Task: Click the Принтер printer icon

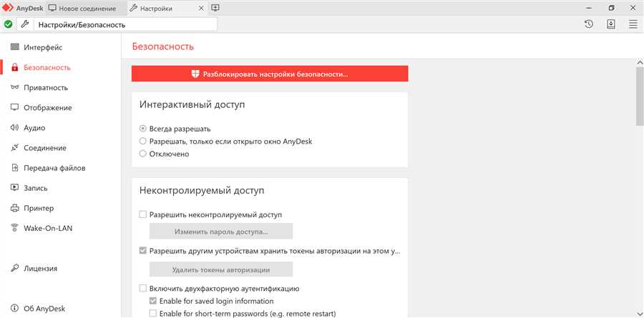Action: (x=15, y=208)
